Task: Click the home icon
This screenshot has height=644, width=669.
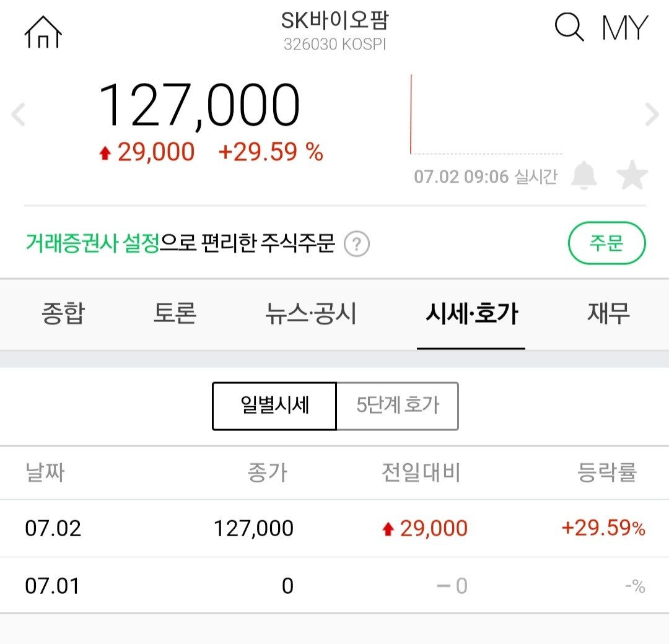Action: point(42,32)
